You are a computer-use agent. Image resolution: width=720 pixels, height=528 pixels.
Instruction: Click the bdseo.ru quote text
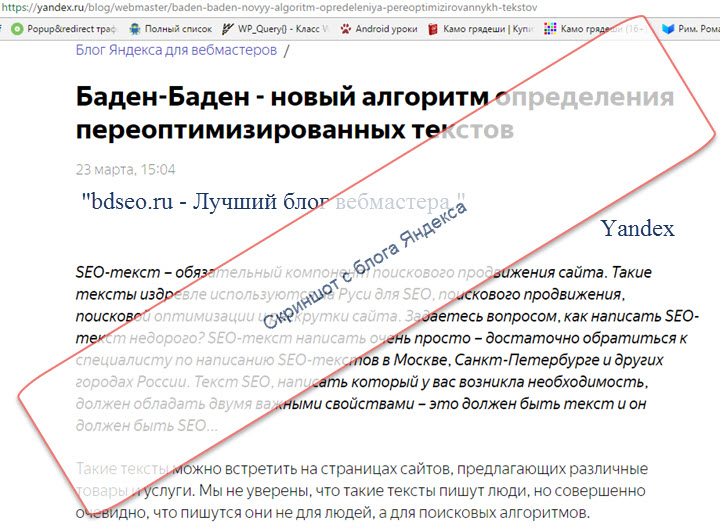point(274,201)
